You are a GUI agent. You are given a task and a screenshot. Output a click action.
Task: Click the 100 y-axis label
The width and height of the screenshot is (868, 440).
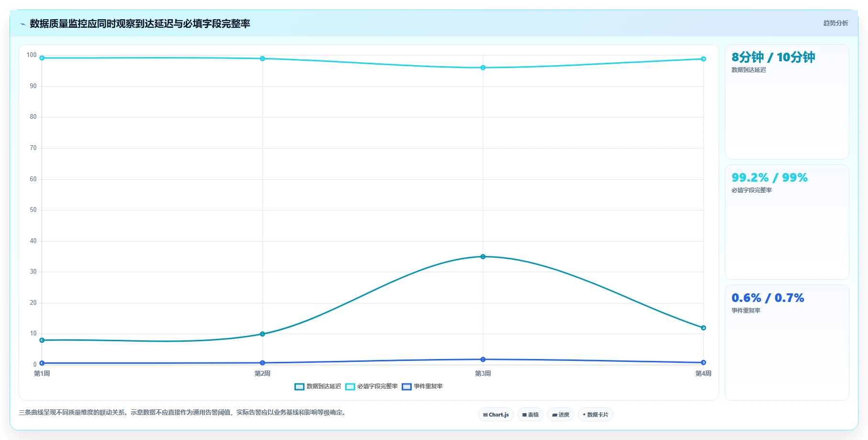(32, 55)
